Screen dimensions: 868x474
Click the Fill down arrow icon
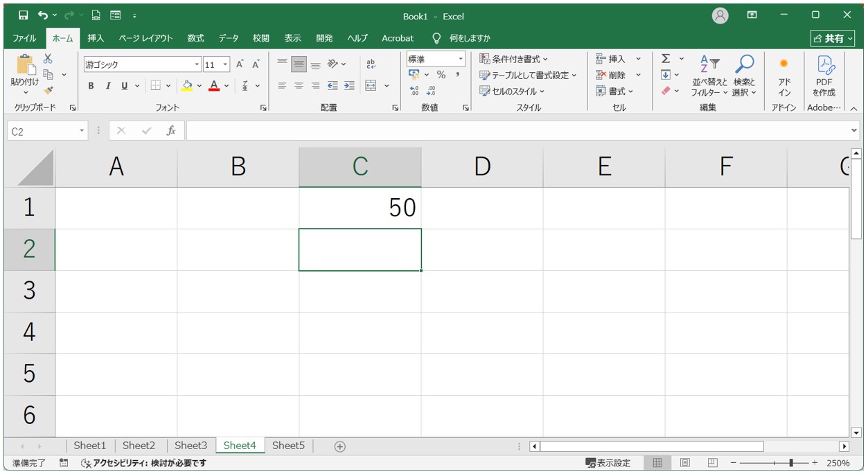pos(666,75)
